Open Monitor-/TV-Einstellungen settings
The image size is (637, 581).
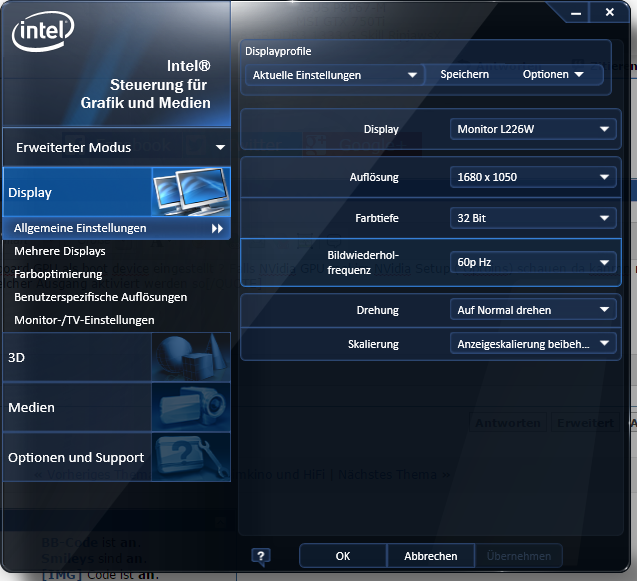click(x=84, y=320)
